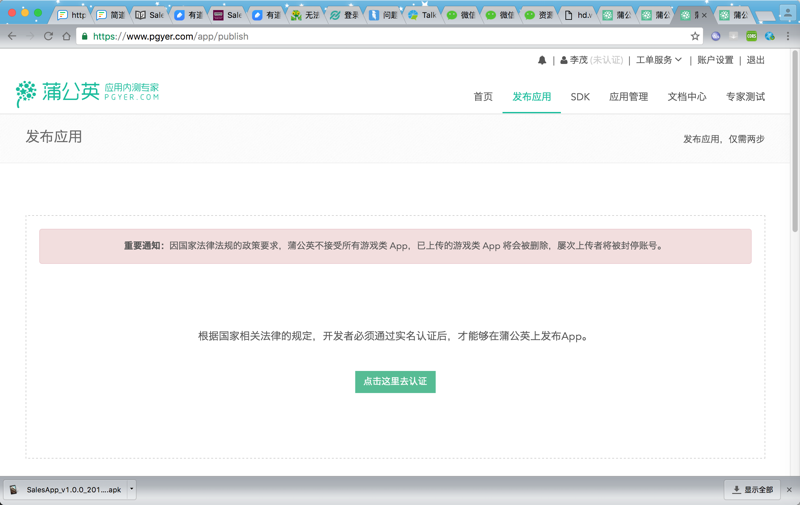
Task: Click the 根据国家相关法律的规定 paragraph
Action: [x=394, y=336]
